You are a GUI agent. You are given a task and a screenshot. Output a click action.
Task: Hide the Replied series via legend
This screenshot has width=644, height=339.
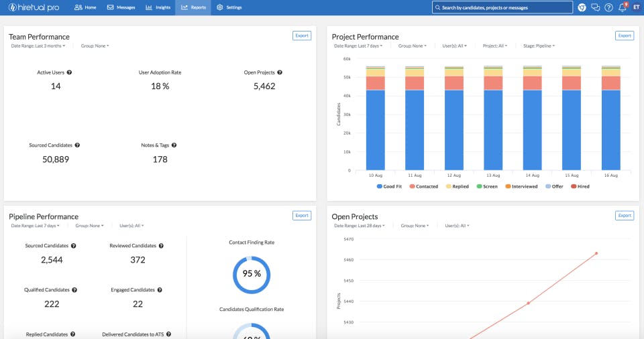(456, 186)
